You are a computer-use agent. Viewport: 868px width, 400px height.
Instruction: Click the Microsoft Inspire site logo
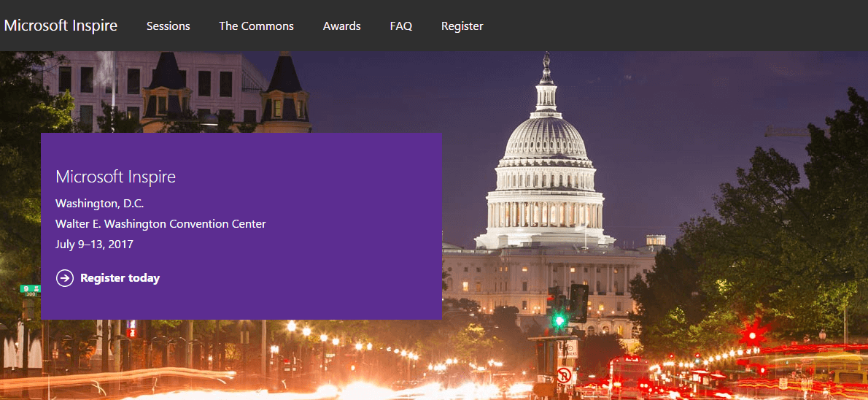61,26
